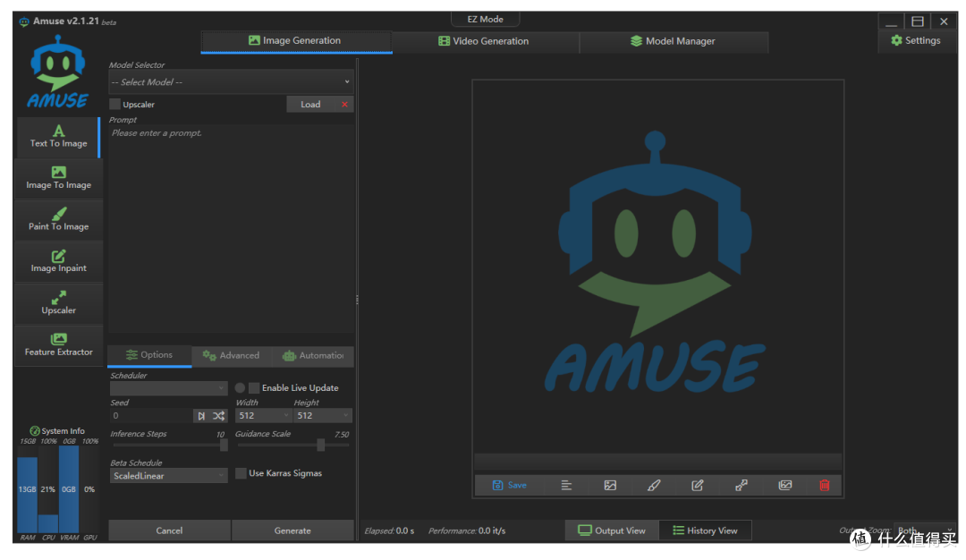Viewport: 966px width, 560px height.
Task: Send the output to Upscaler with arrows icon
Action: 741,486
